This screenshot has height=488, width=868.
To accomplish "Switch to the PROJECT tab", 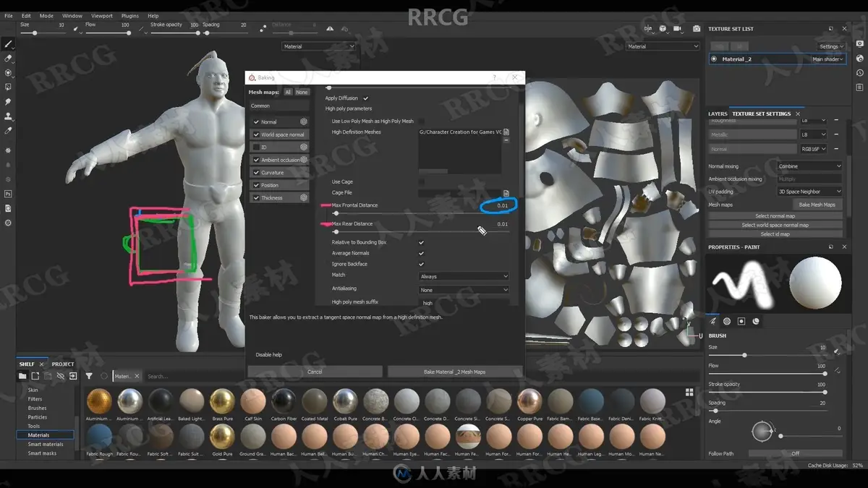I will pos(63,364).
